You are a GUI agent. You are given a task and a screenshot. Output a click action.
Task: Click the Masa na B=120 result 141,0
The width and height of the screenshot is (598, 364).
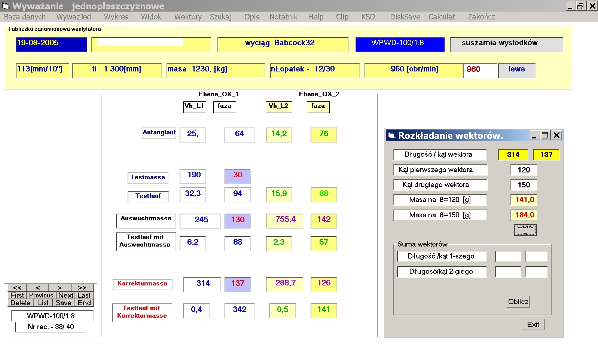click(x=524, y=200)
